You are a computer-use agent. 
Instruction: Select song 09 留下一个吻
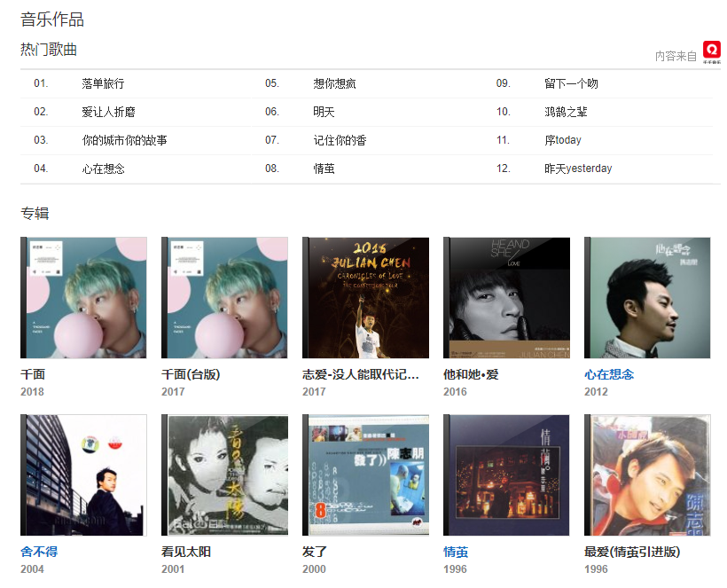571,83
